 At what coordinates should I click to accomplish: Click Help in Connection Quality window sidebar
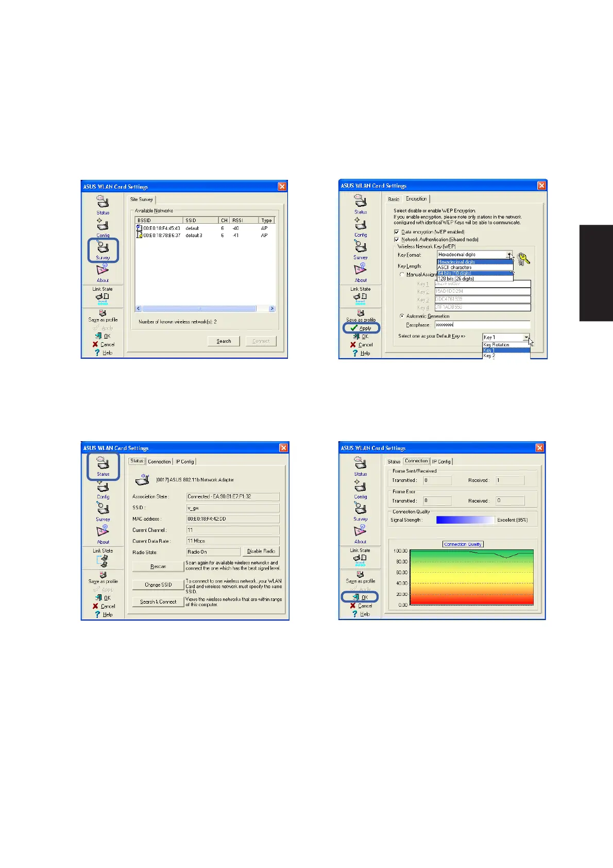(x=361, y=614)
